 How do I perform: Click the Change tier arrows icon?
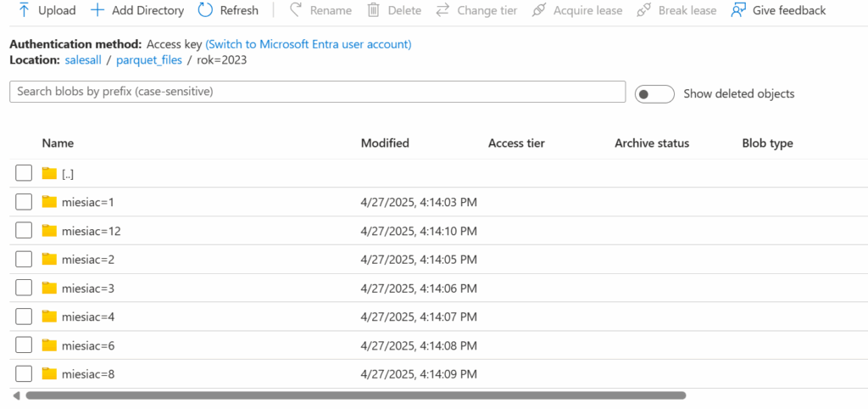(442, 10)
